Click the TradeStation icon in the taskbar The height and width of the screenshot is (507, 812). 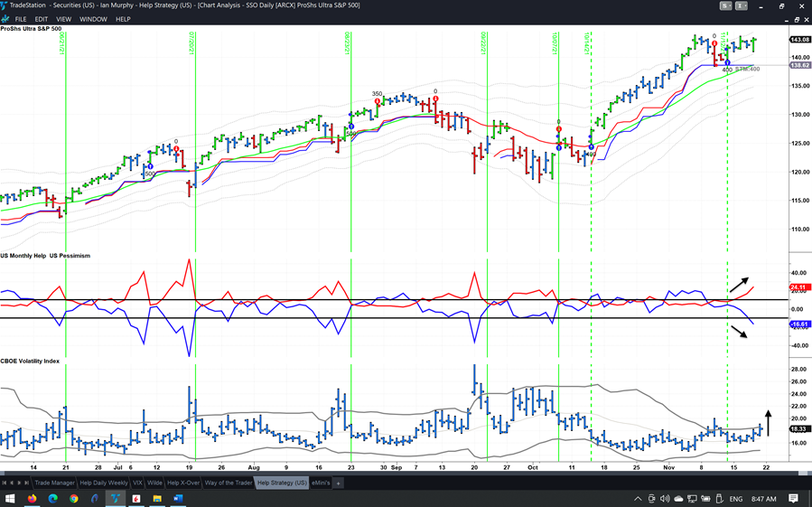116,499
